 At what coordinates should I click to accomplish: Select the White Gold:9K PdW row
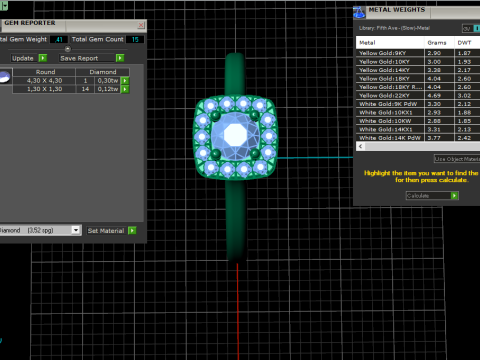click(x=418, y=104)
